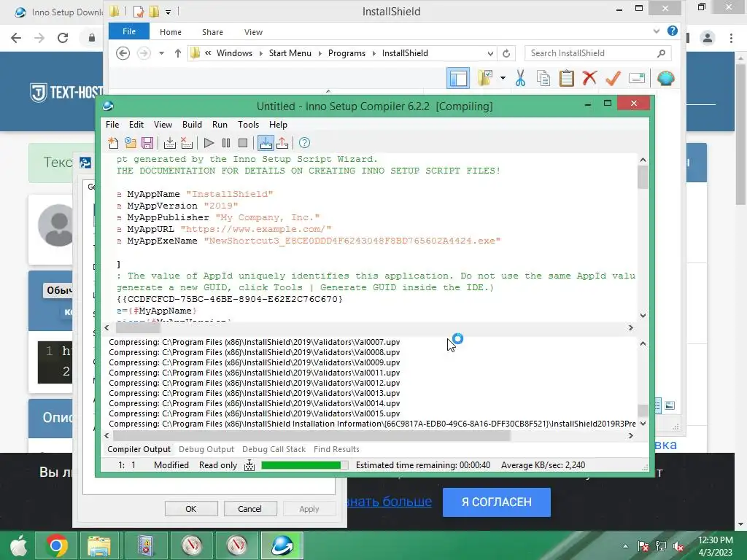Open Chrome three-dot menu
This screenshot has height=560, width=747.
tap(731, 38)
